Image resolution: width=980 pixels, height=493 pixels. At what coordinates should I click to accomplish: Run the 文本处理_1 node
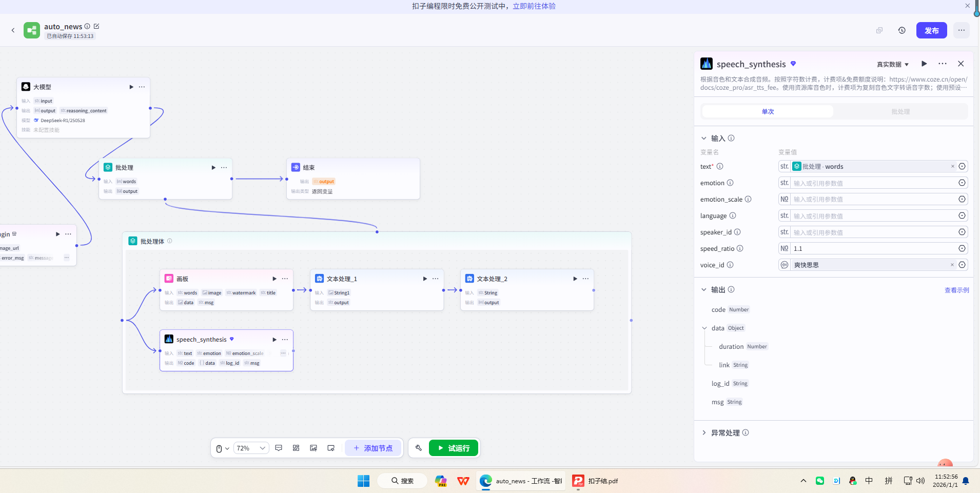(425, 279)
